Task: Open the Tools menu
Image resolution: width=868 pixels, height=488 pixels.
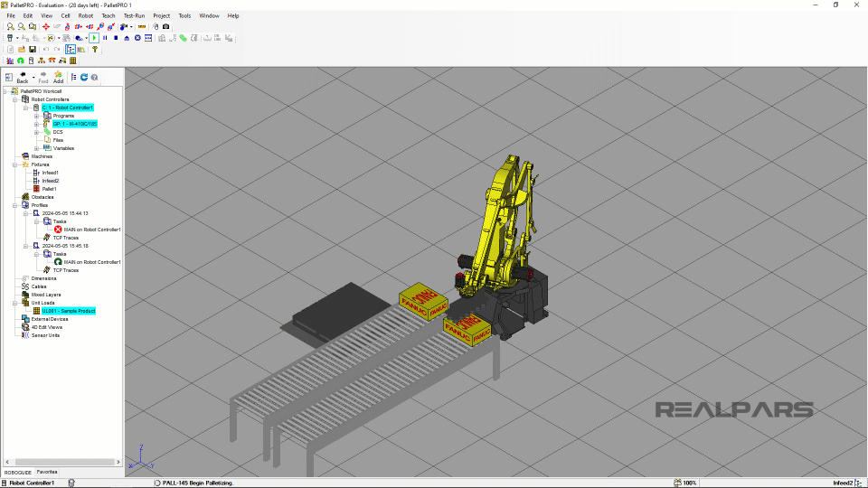Action: click(x=184, y=16)
